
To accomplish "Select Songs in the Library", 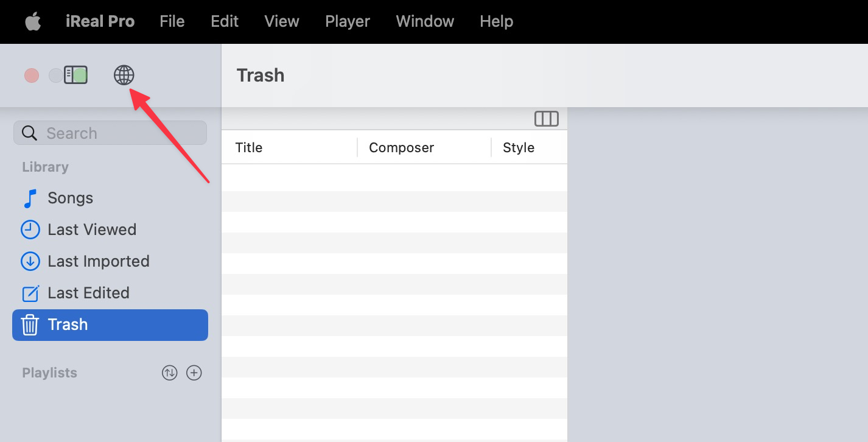I will [70, 198].
